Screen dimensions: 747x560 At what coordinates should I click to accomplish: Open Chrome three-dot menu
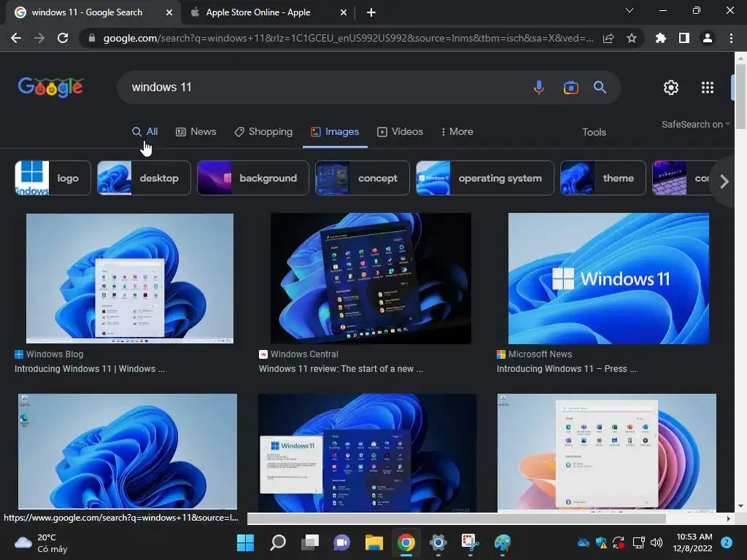click(731, 38)
